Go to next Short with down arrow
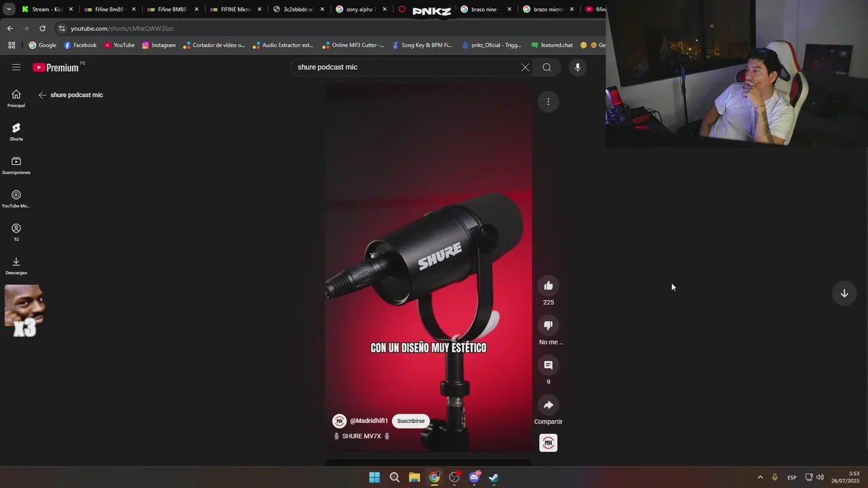 pyautogui.click(x=844, y=293)
